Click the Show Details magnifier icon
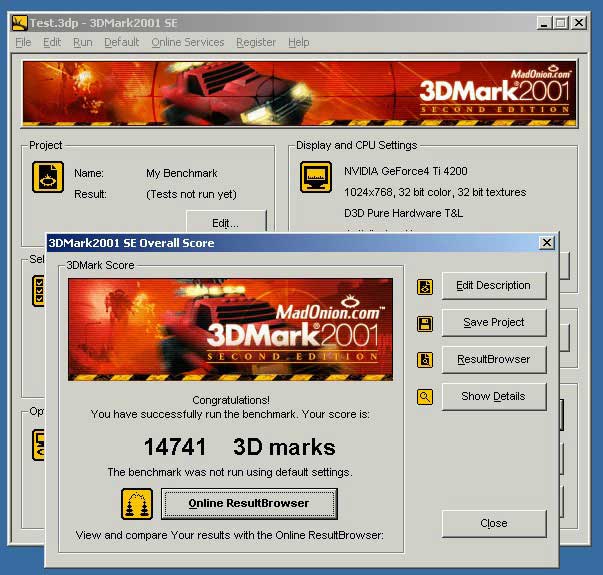Image resolution: width=603 pixels, height=575 pixels. pos(425,397)
